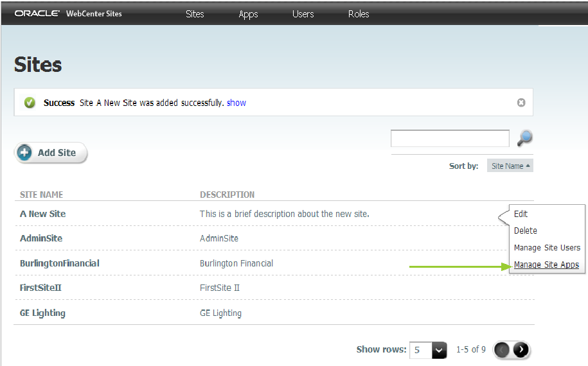Click into the site search text field
The image size is (588, 366).
pos(450,139)
